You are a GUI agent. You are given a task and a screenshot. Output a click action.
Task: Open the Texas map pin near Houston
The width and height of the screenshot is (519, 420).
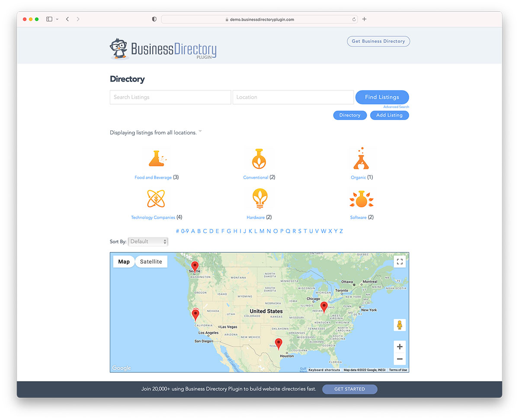click(279, 344)
